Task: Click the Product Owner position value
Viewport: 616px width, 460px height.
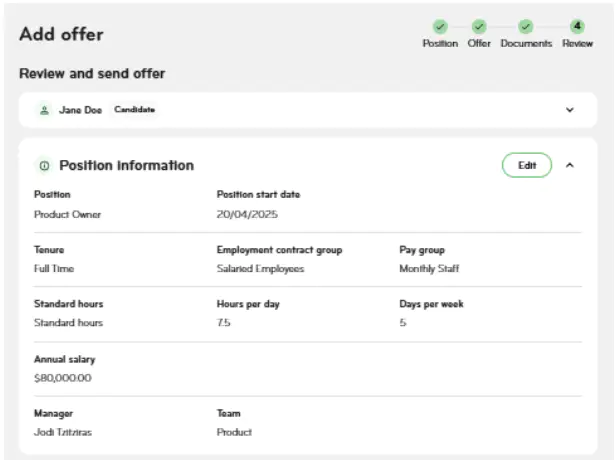Action: pos(67,214)
